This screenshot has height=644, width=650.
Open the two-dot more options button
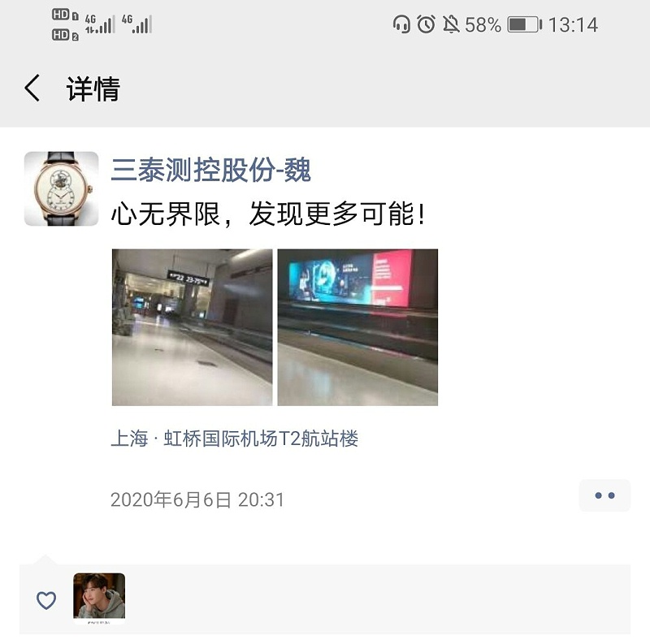pyautogui.click(x=604, y=495)
